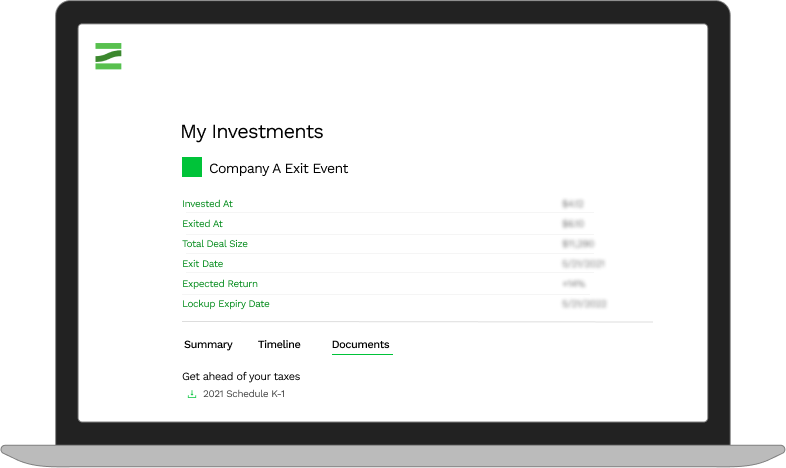The width and height of the screenshot is (786, 468).
Task: Click the Exit Date label
Action: [x=203, y=264]
